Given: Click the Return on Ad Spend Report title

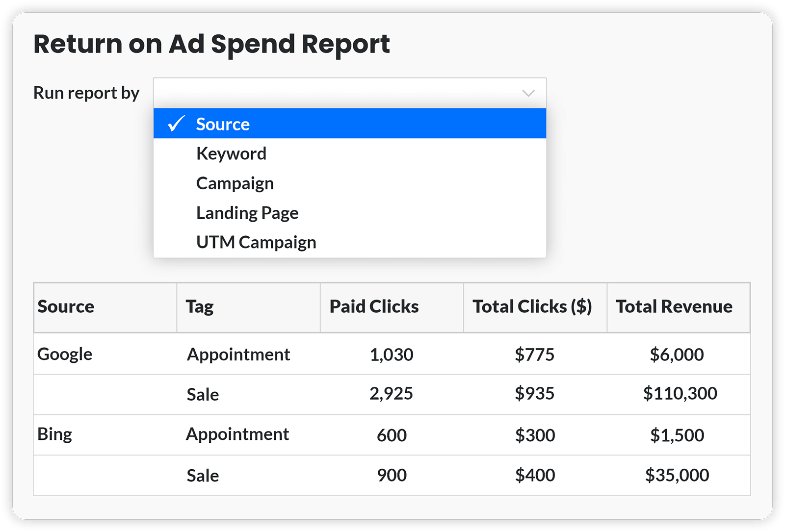Looking at the screenshot, I should 211,44.
